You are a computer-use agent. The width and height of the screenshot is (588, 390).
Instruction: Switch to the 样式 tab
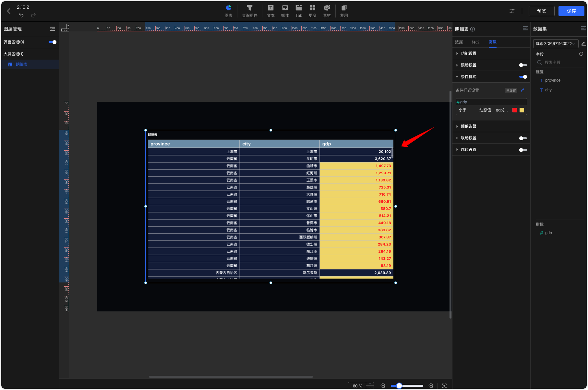(x=476, y=42)
